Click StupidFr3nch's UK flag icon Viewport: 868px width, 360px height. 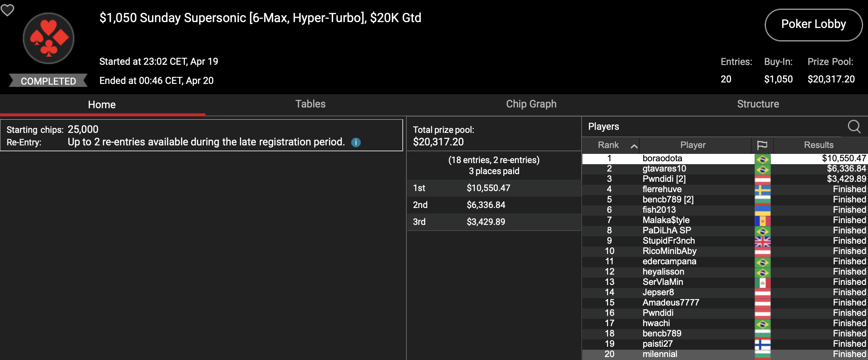[x=762, y=241]
